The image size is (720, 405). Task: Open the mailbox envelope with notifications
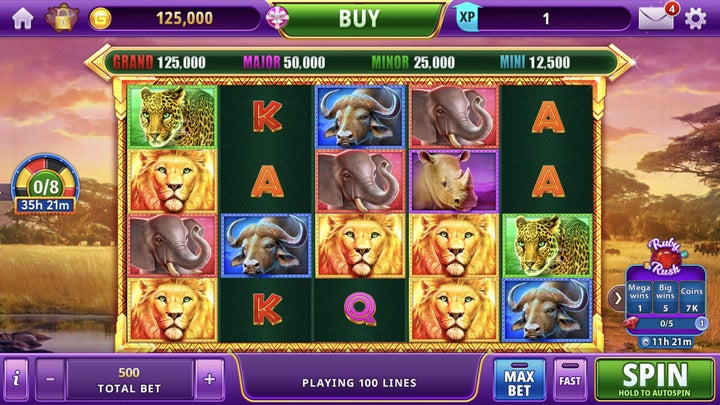tap(658, 17)
